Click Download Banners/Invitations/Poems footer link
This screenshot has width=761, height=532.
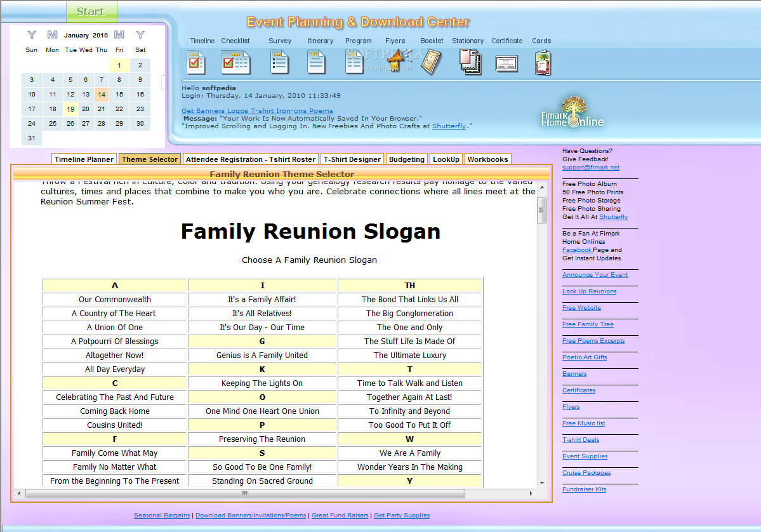(x=251, y=515)
